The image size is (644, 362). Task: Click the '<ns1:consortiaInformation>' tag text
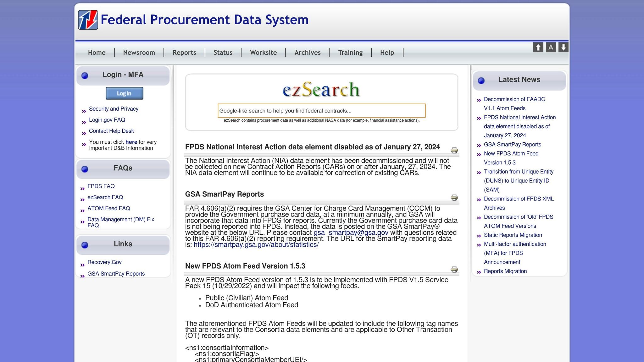(x=227, y=348)
